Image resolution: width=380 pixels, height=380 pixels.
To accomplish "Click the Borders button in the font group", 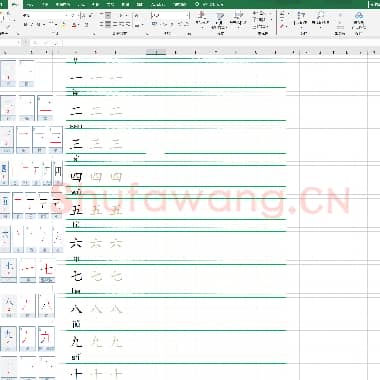I will pos(52,25).
